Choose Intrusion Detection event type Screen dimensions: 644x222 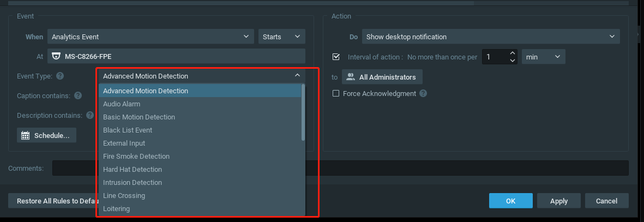(200, 183)
